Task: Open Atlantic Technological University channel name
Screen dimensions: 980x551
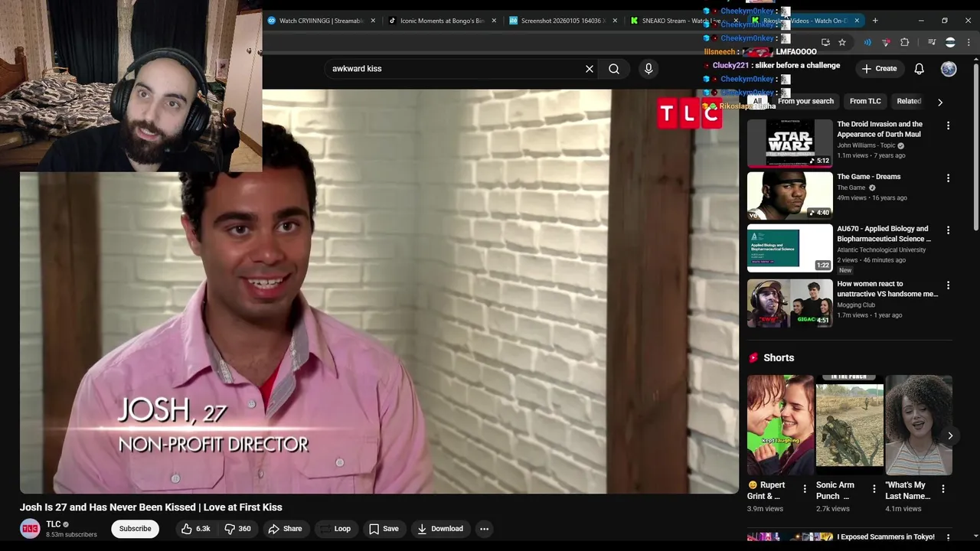Action: pos(881,250)
